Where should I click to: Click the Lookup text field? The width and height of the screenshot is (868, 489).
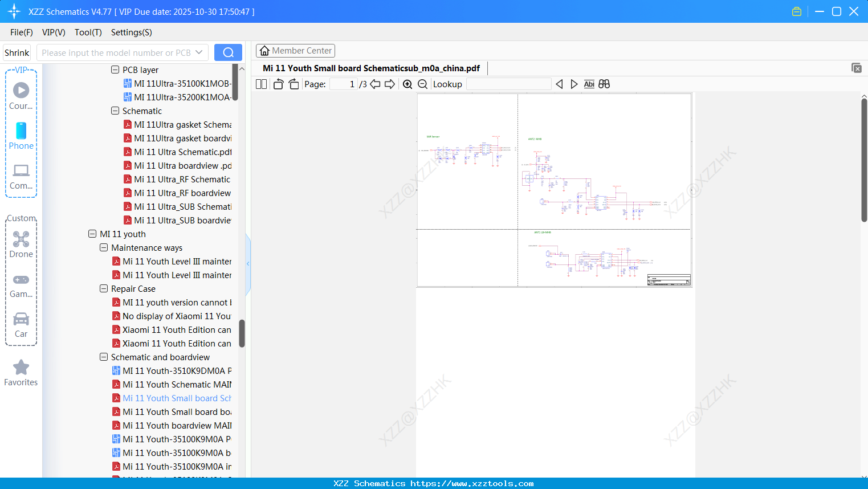pyautogui.click(x=509, y=84)
